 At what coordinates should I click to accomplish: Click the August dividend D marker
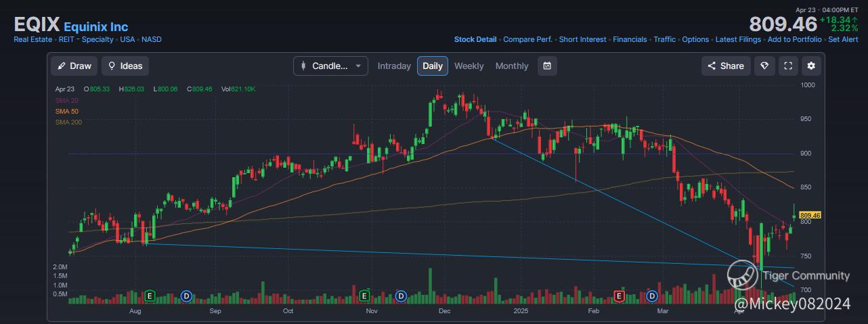click(x=187, y=296)
